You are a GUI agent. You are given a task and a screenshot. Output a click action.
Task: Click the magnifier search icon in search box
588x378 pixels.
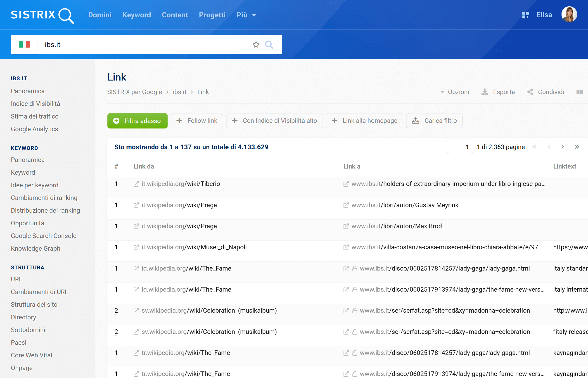269,44
